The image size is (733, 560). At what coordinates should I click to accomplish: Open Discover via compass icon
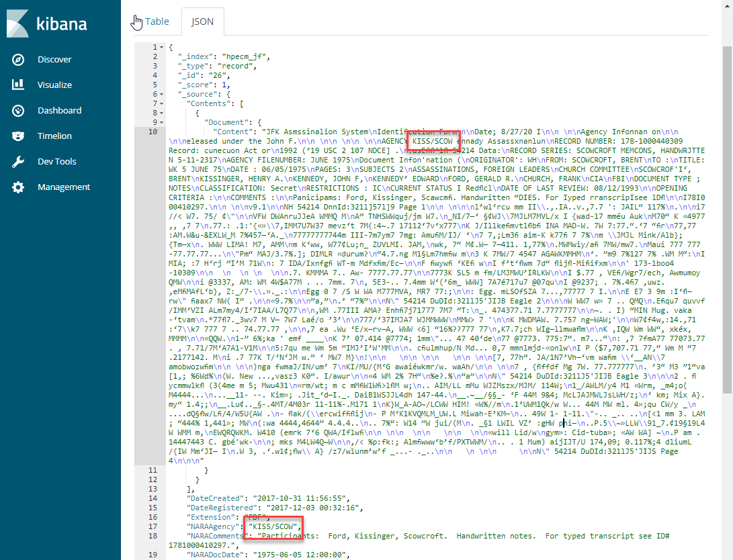(18, 60)
